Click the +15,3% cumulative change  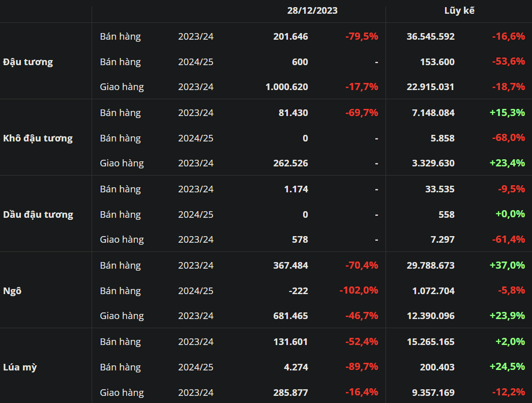click(x=507, y=113)
